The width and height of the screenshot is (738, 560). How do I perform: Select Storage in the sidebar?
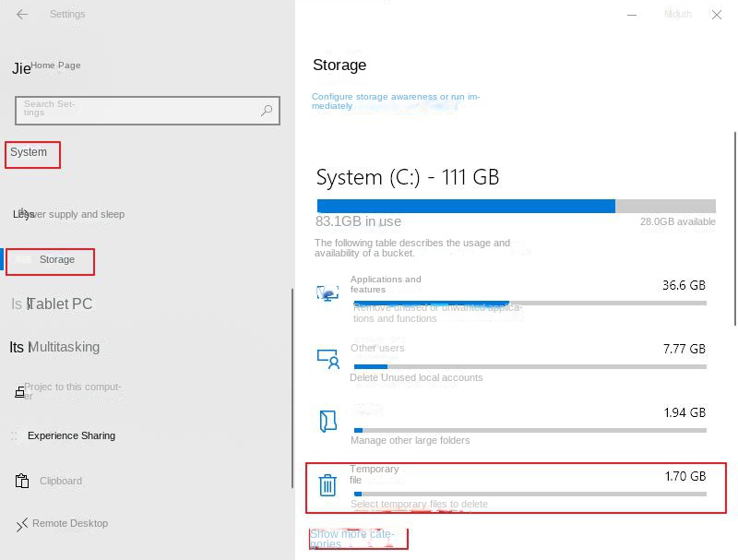56,260
